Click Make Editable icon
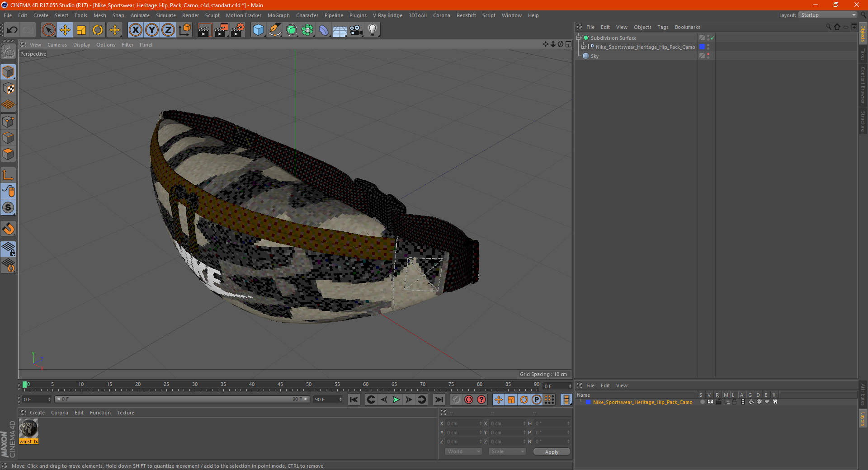Screen dimensions: 868x470 point(8,52)
